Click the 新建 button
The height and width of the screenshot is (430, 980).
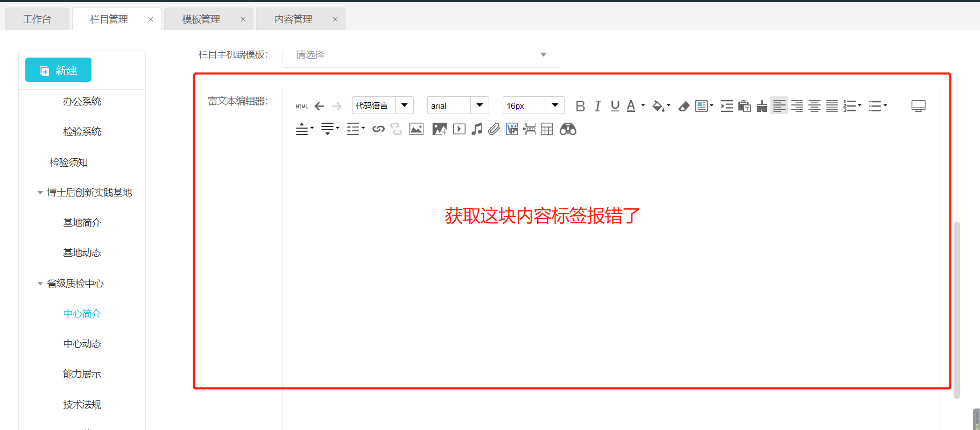pyautogui.click(x=58, y=70)
